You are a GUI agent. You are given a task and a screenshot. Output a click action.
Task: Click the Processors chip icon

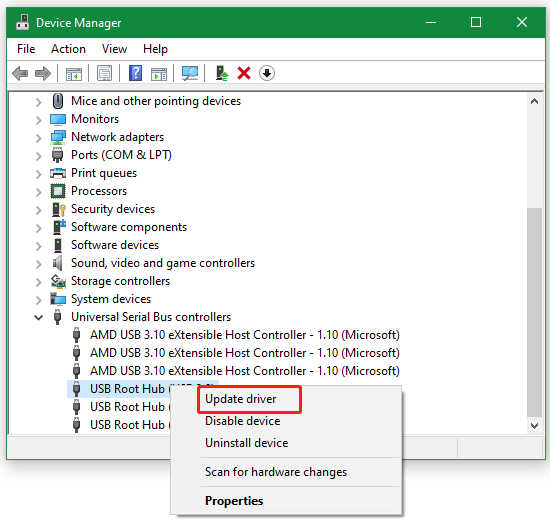point(58,191)
